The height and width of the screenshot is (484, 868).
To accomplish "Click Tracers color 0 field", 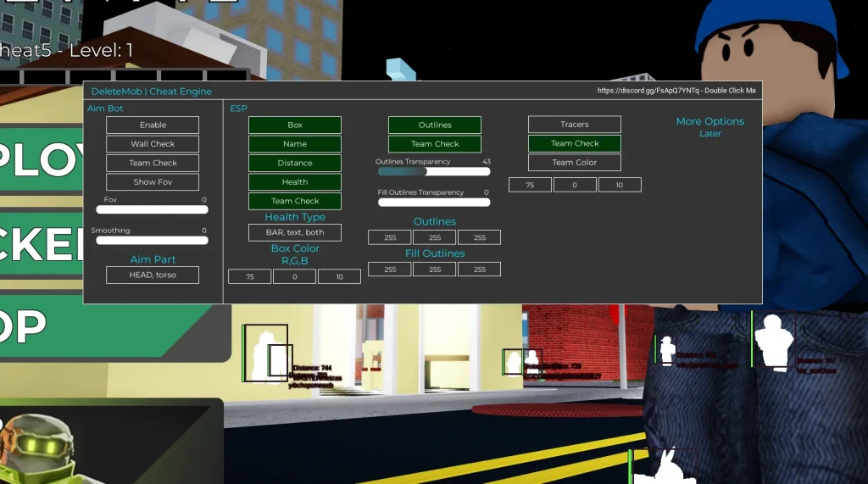I will pyautogui.click(x=575, y=185).
